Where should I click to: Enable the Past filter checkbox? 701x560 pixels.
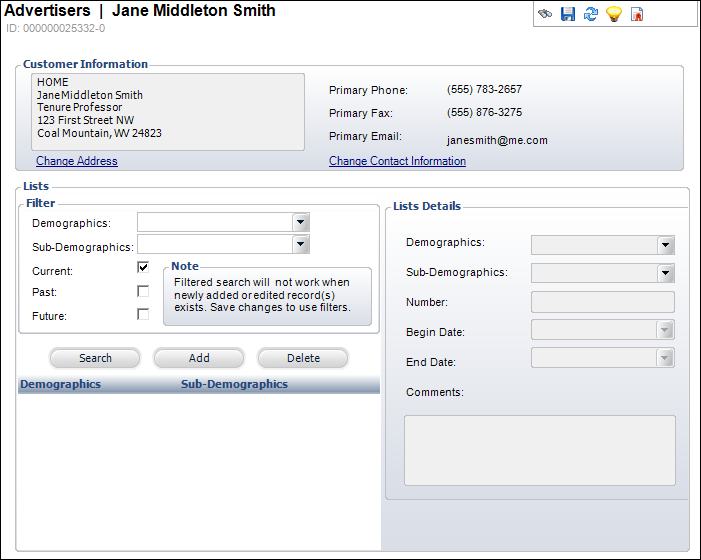coord(143,291)
